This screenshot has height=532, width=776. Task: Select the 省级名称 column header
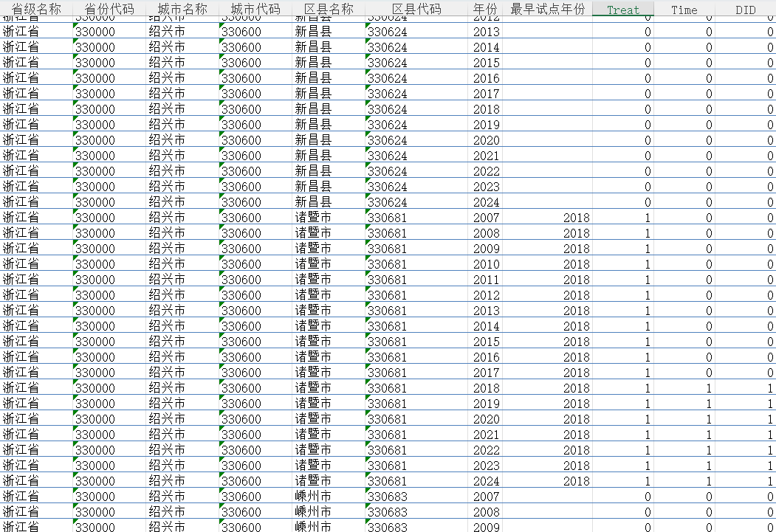click(x=36, y=9)
